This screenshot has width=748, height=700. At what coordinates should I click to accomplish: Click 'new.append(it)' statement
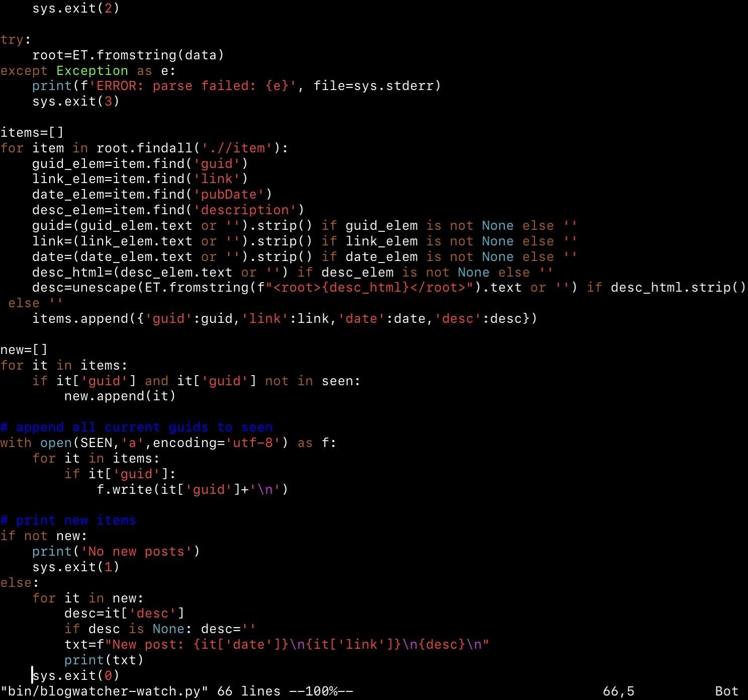pos(120,396)
